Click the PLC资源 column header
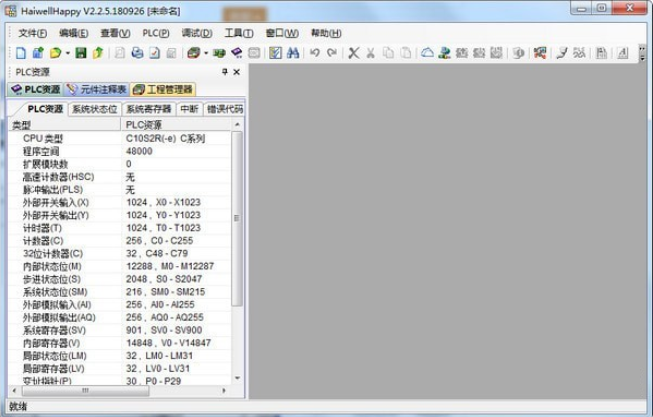This screenshot has width=653, height=417. pyautogui.click(x=176, y=125)
